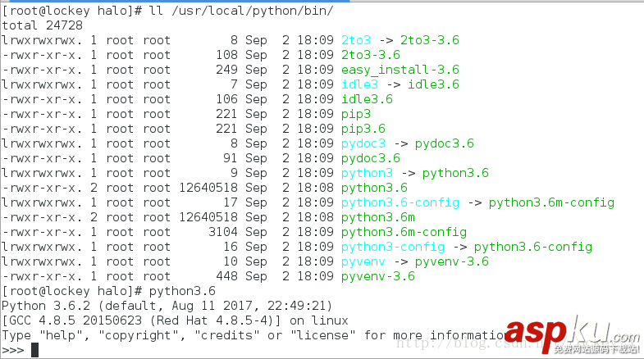Select the python3.6m filename entry

(378, 216)
